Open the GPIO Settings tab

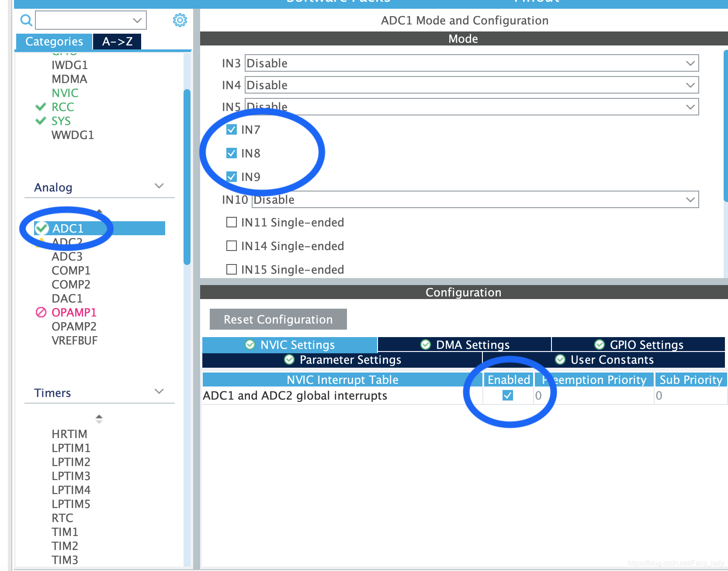click(638, 345)
